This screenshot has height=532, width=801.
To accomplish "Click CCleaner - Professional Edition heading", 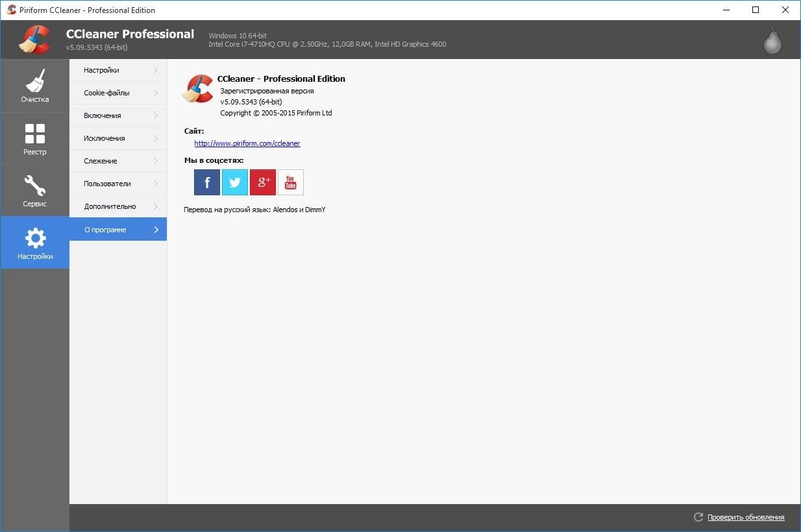I will pos(281,79).
